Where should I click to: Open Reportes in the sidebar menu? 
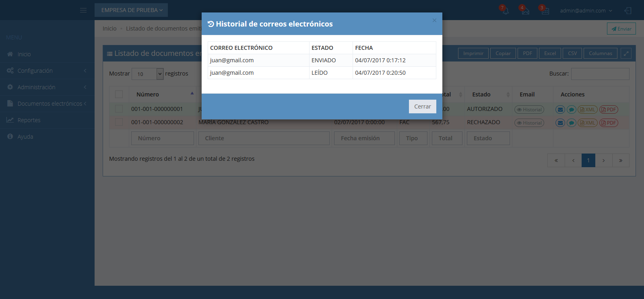click(29, 120)
